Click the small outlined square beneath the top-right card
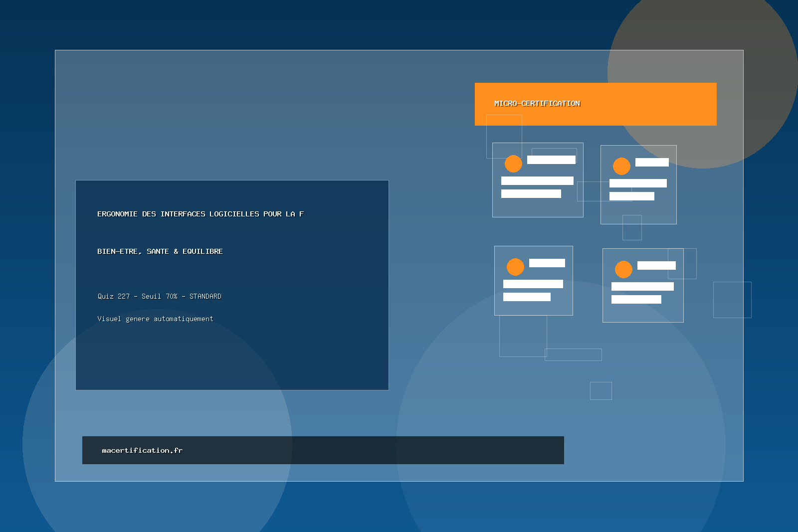 (632, 228)
